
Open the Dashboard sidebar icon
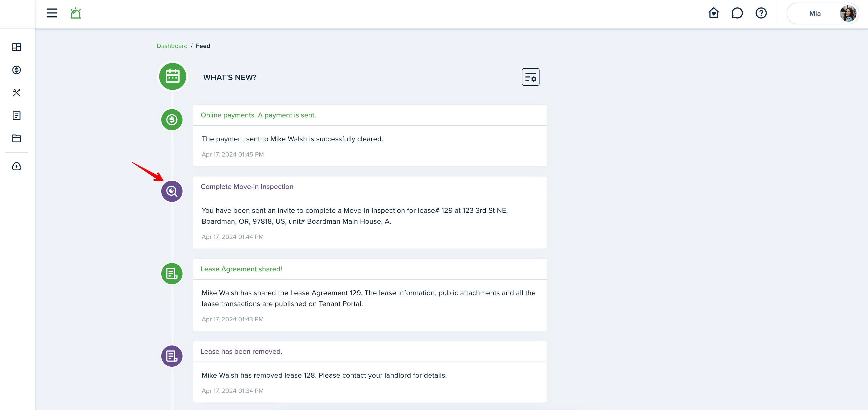[x=17, y=47]
